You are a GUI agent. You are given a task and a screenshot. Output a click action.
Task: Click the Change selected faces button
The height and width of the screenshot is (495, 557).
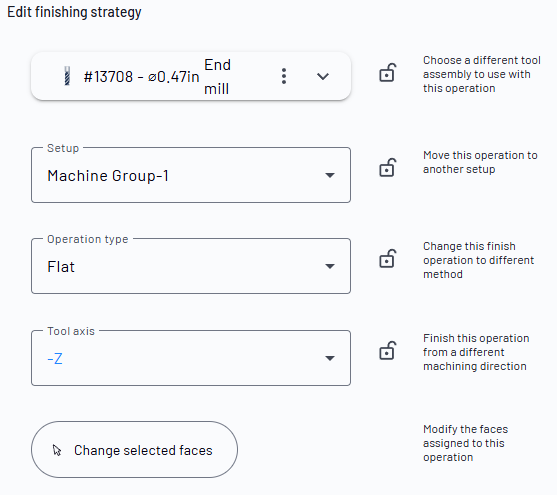click(x=135, y=450)
